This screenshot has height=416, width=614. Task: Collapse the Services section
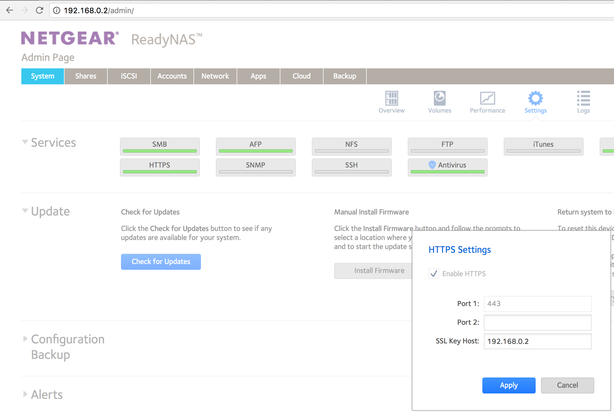point(25,142)
